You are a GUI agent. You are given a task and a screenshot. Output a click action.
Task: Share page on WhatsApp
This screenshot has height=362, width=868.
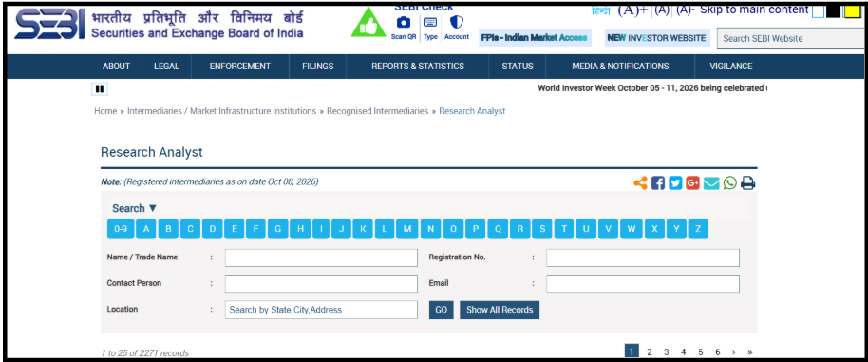click(x=730, y=182)
